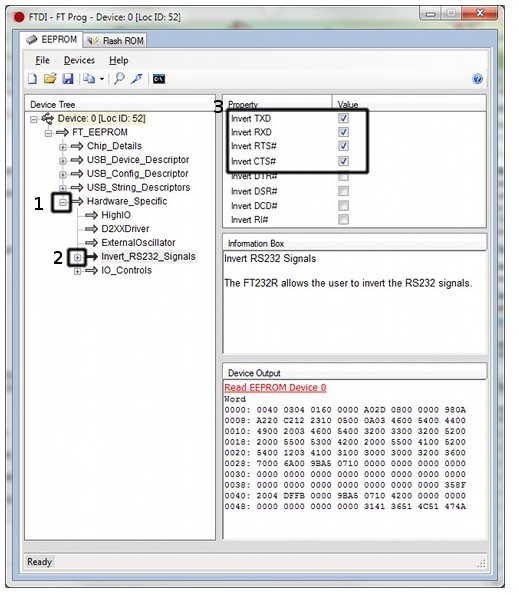Check the Invert RI# checkbox

[x=343, y=219]
